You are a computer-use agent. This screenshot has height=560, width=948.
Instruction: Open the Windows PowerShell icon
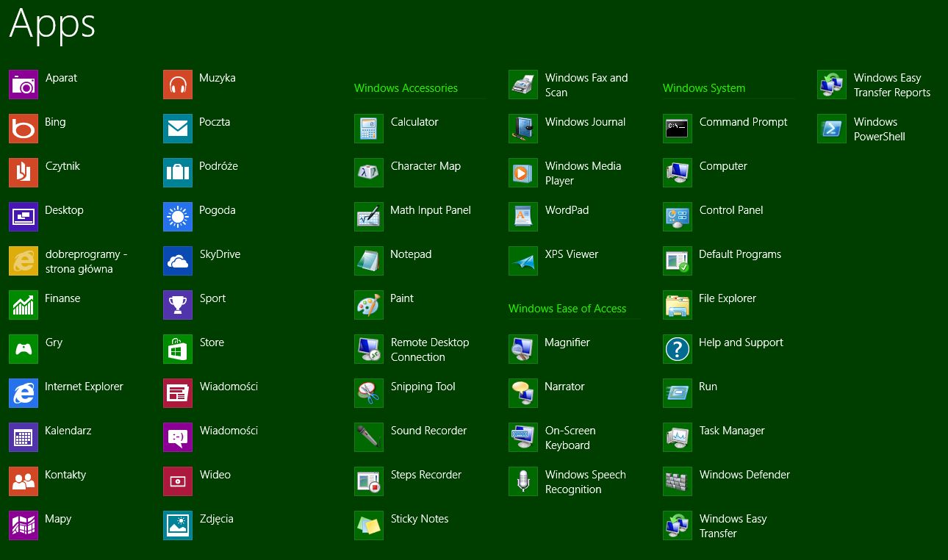[832, 129]
